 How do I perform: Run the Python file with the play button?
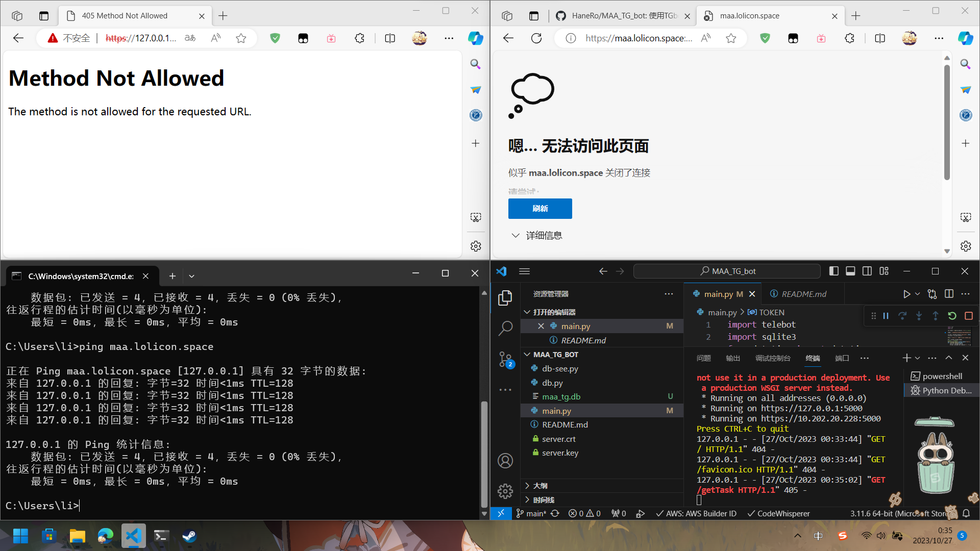pos(908,294)
